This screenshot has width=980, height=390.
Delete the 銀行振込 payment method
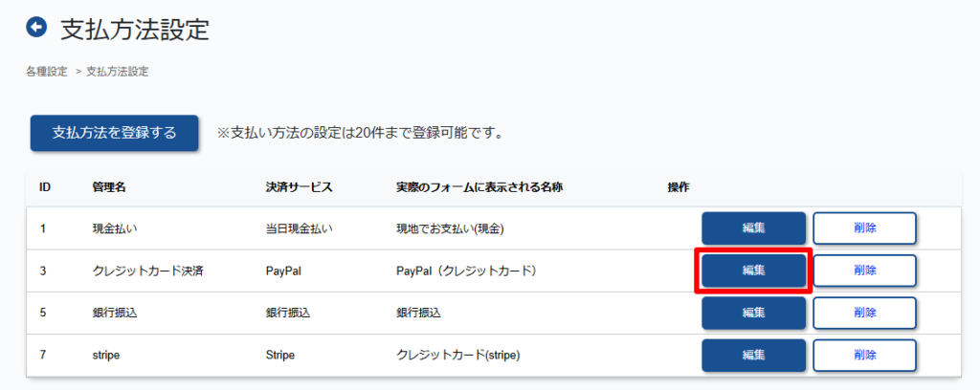coord(864,313)
